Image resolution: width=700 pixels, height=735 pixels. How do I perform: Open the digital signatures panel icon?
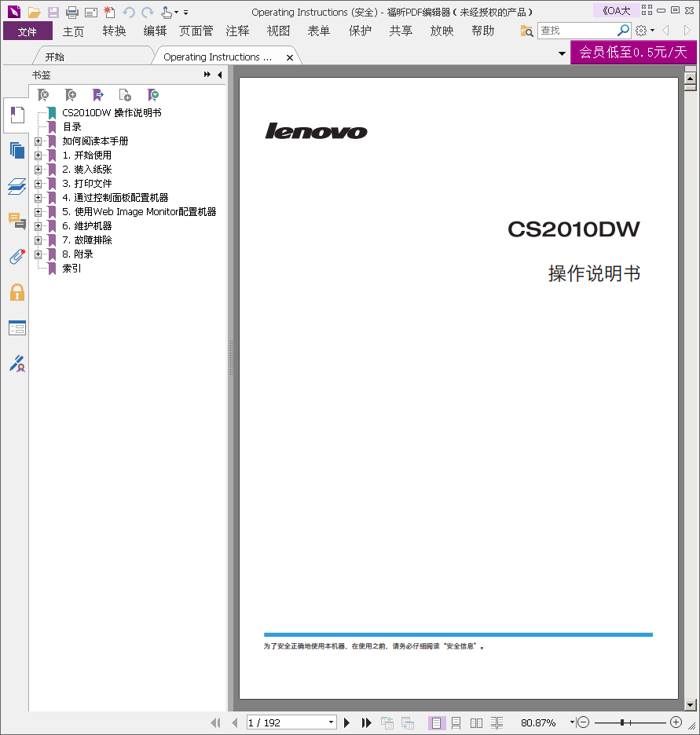click(x=16, y=364)
